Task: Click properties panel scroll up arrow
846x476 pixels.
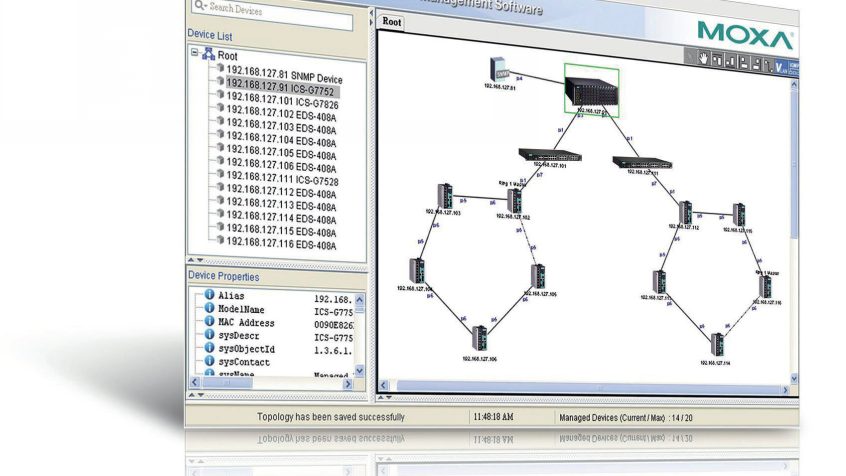Action: (359, 300)
